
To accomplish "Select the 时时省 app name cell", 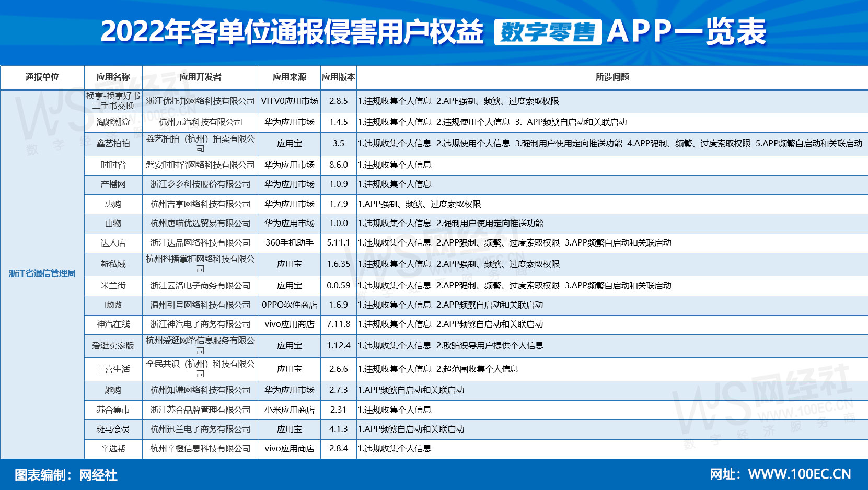I will (x=113, y=165).
